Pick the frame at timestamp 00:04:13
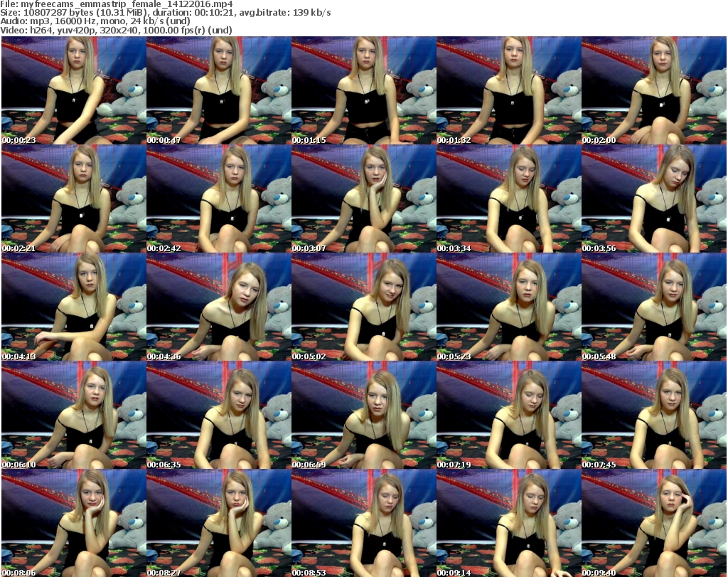728x577 pixels. click(x=74, y=307)
